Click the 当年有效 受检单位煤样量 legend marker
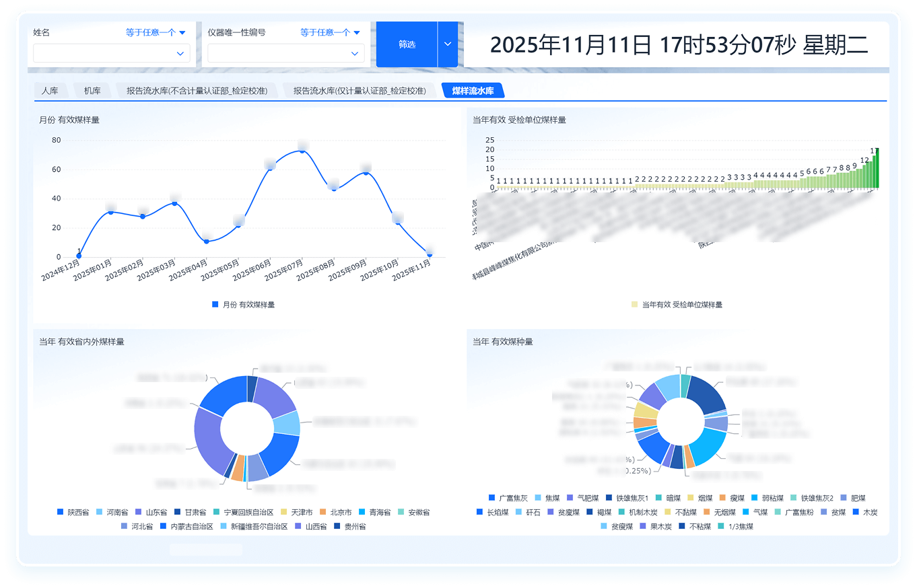Image resolution: width=917 pixels, height=588 pixels. pos(634,305)
